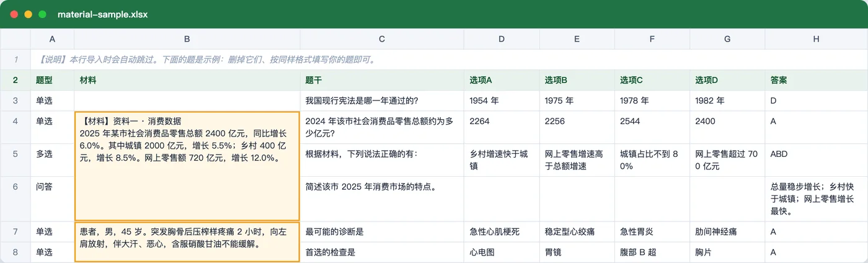Select the 急性心肌梗死 option cell
The width and height of the screenshot is (868, 263).
point(502,232)
